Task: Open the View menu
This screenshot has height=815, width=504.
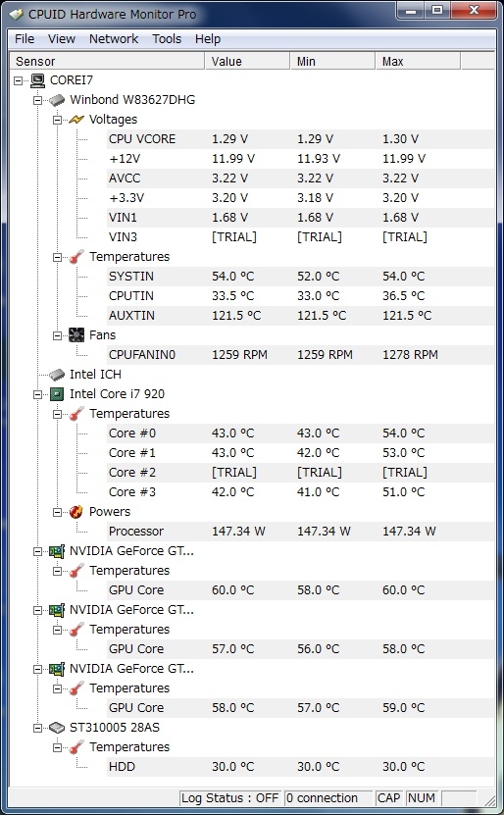Action: tap(62, 39)
